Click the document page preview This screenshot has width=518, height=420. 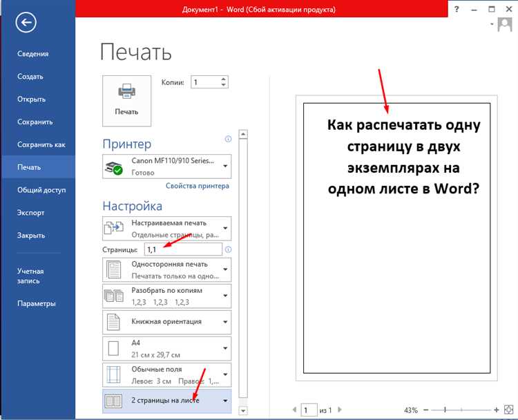[396, 238]
